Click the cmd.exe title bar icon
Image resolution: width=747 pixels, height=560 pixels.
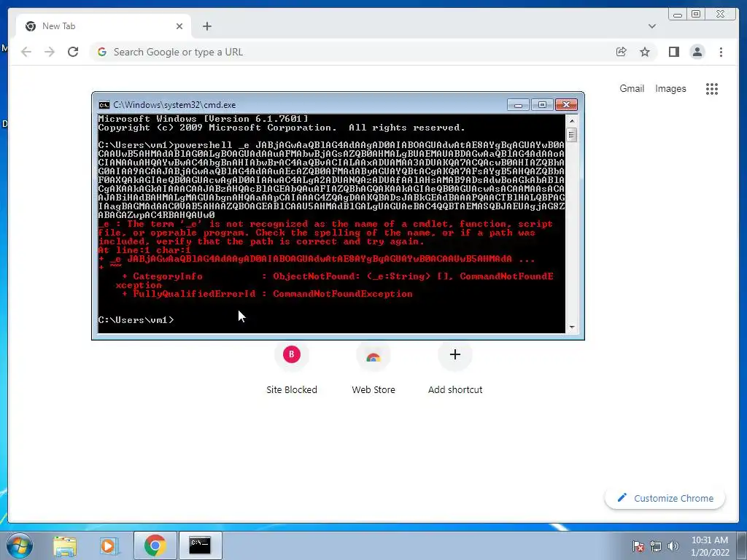[x=104, y=105]
